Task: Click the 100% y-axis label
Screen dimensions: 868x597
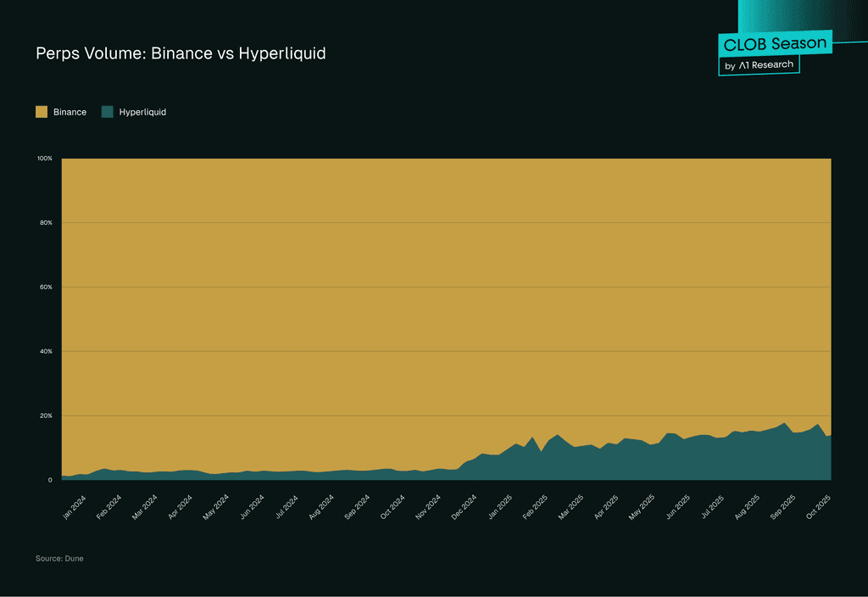Action: pyautogui.click(x=45, y=159)
